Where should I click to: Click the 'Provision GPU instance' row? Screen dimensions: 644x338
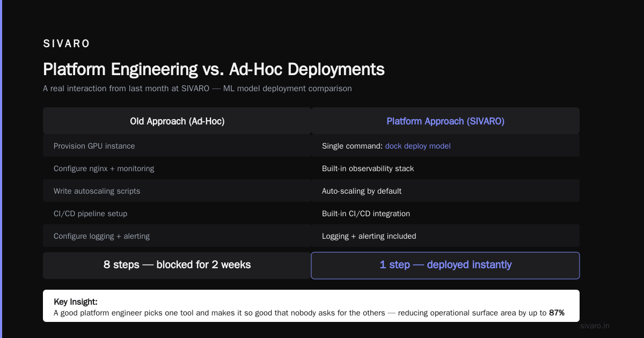[x=177, y=146]
